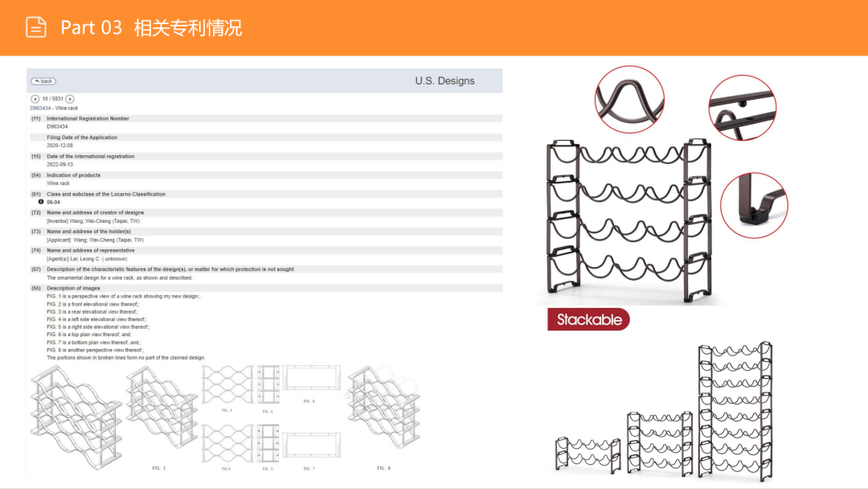Viewport: 868px width, 489px height.
Task: Select FIG. 4 left side elevational line
Action: 96,319
